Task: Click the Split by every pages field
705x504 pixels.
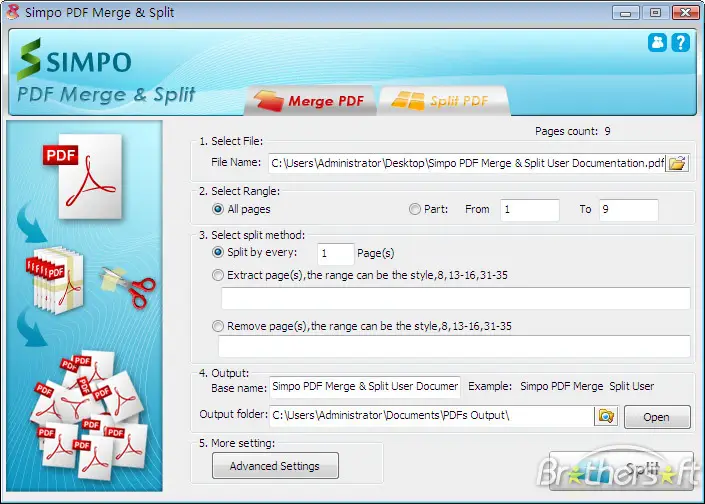Action: [335, 254]
